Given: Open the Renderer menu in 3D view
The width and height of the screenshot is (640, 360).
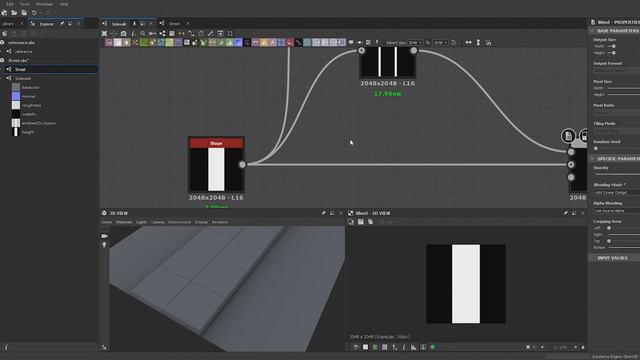Looking at the screenshot, I should (x=220, y=222).
